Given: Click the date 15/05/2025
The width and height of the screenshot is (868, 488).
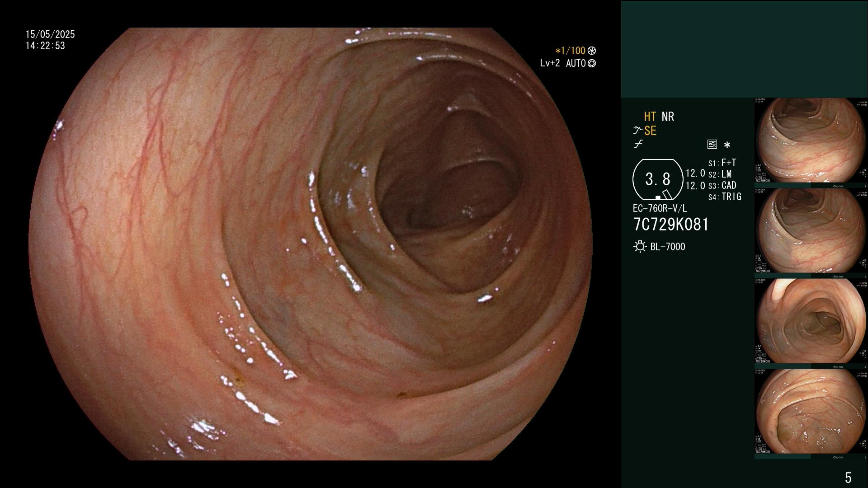Looking at the screenshot, I should (50, 34).
